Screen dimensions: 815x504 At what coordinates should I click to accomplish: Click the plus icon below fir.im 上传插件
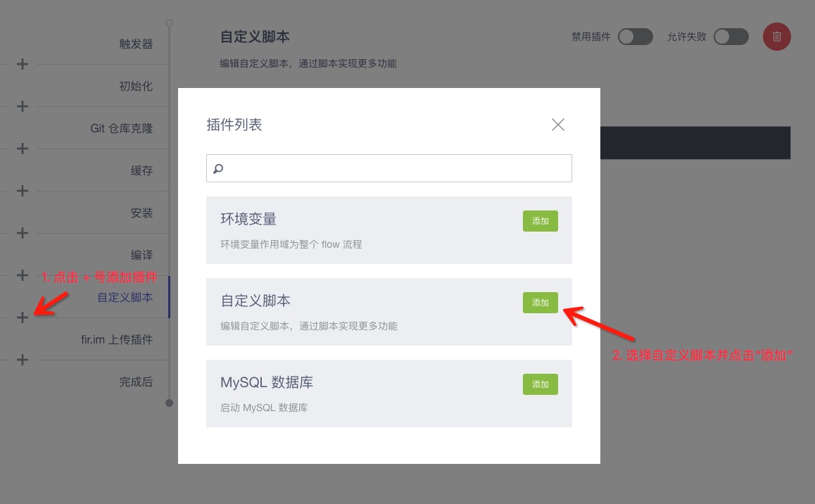[23, 360]
